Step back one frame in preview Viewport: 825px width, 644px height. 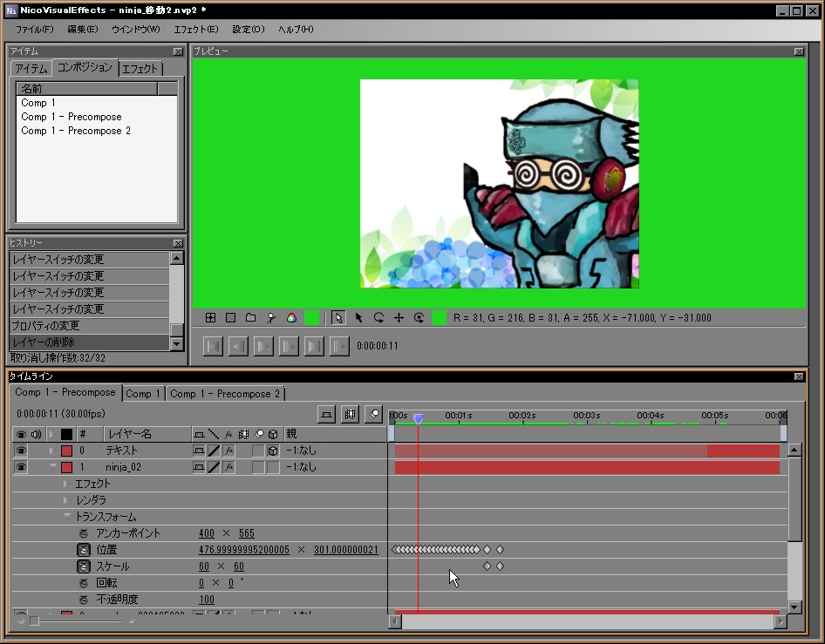coord(238,346)
